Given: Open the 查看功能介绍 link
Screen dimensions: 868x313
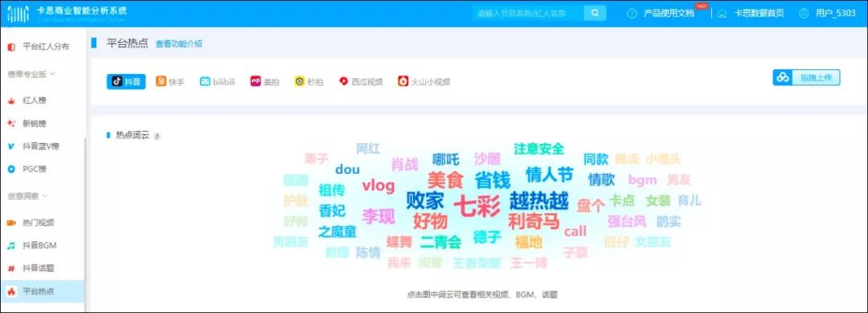Looking at the screenshot, I should (x=178, y=43).
